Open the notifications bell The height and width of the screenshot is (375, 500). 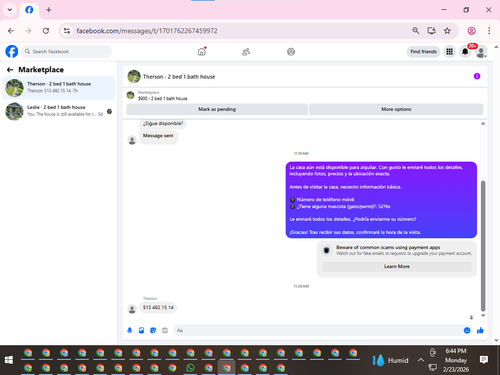[465, 52]
